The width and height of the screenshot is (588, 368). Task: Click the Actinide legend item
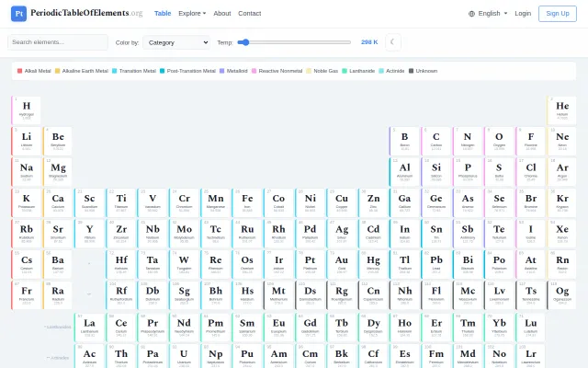point(391,71)
